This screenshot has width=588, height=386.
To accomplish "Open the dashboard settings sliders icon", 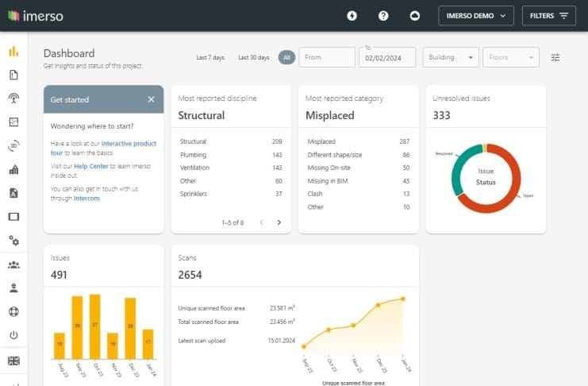I will coord(555,57).
